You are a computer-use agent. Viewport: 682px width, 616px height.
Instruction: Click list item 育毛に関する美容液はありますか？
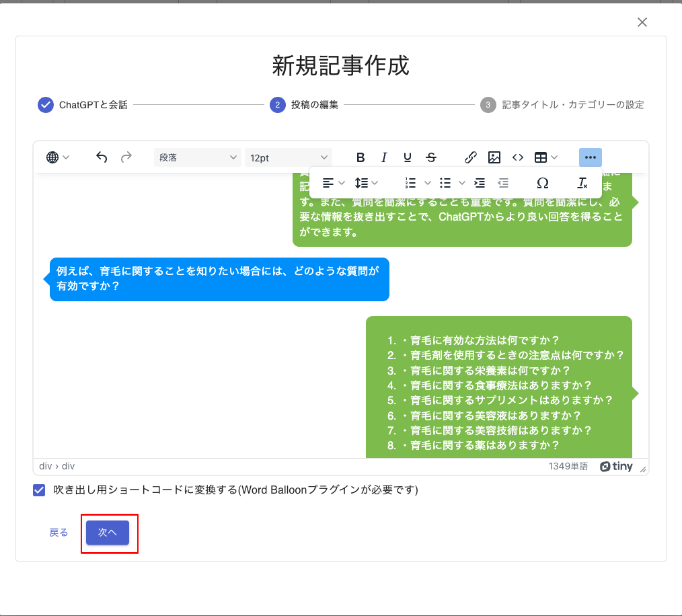click(x=496, y=416)
